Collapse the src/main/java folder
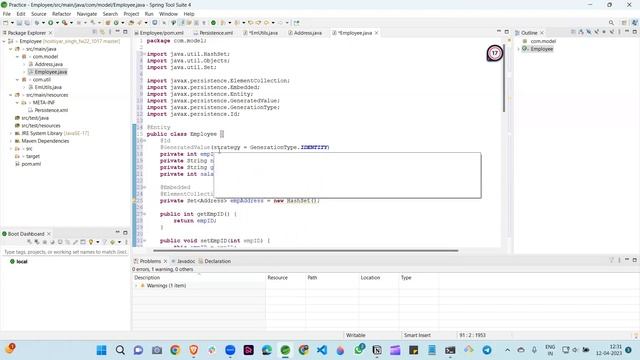Image resolution: width=640 pixels, height=360 pixels. [x=11, y=49]
